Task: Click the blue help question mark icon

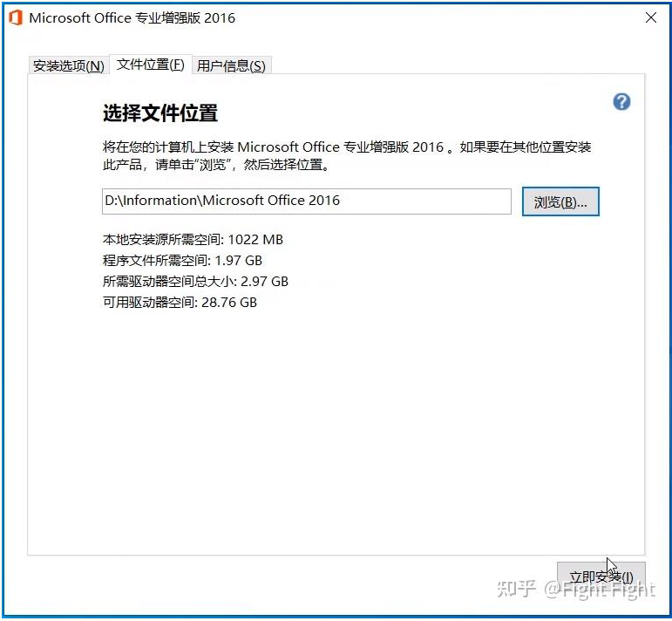Action: tap(621, 102)
